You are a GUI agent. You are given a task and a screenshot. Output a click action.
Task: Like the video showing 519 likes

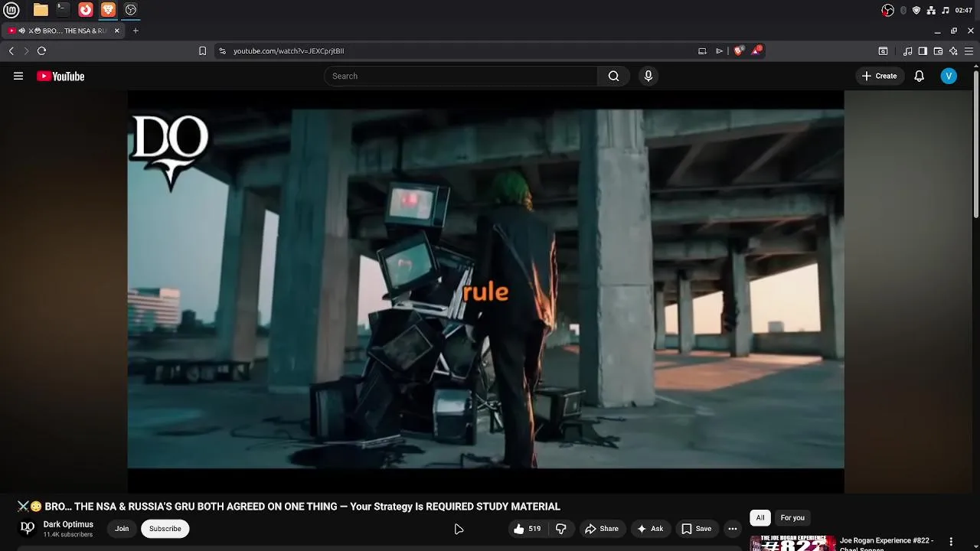click(528, 529)
